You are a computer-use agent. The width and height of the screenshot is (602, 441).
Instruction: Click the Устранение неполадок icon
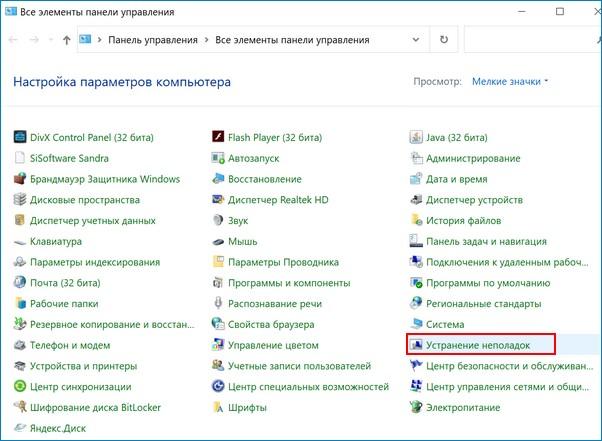416,345
